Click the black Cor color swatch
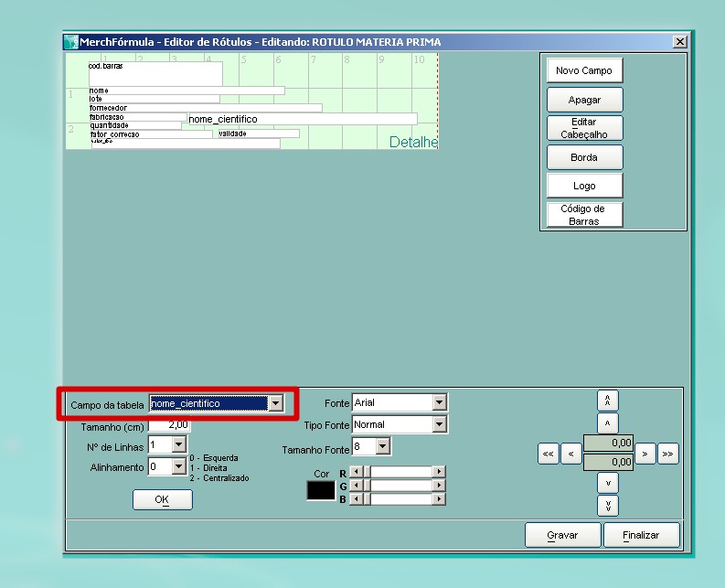 (321, 490)
